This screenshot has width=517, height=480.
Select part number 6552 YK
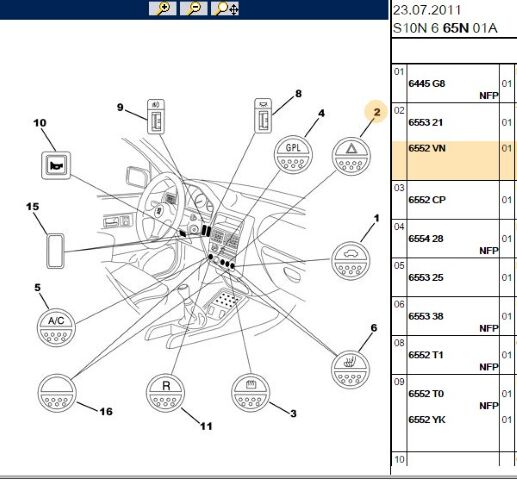(427, 419)
